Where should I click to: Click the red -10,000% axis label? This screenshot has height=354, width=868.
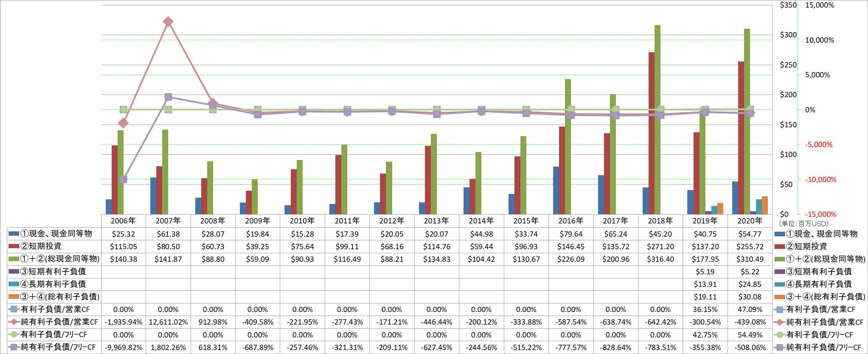click(820, 180)
